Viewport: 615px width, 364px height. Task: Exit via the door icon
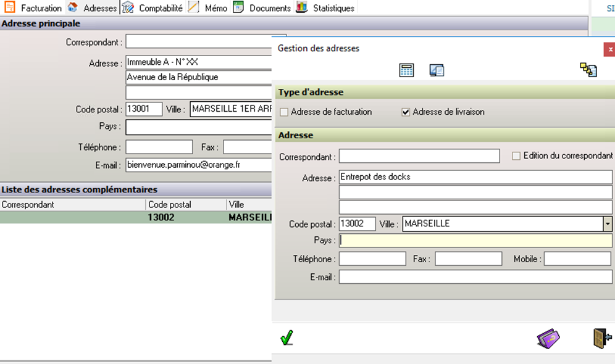[603, 338]
